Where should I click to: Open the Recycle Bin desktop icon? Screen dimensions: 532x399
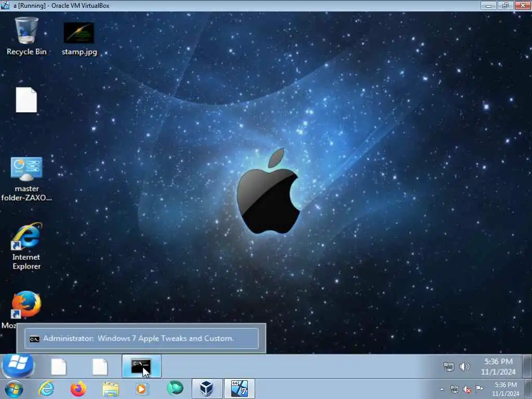pos(26,36)
